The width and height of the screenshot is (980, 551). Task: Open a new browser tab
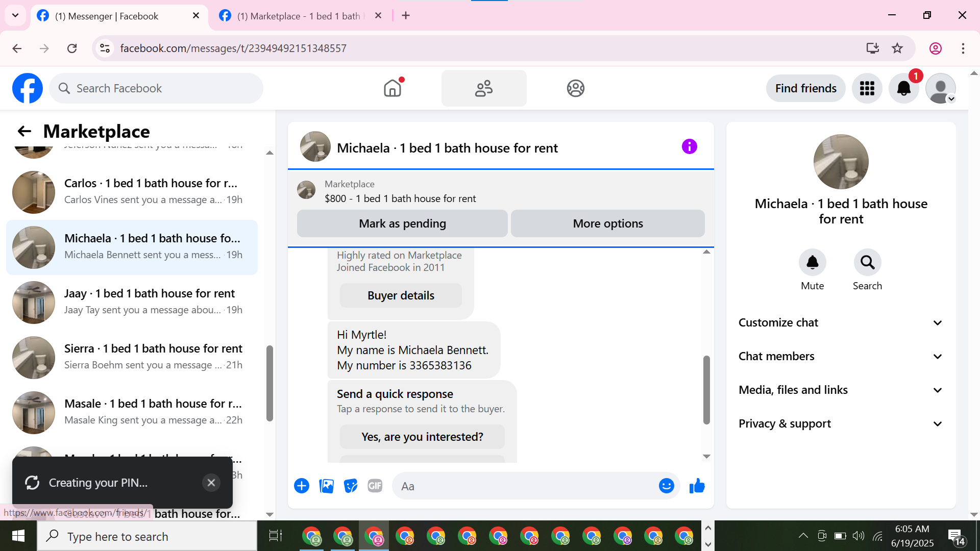[x=406, y=16]
